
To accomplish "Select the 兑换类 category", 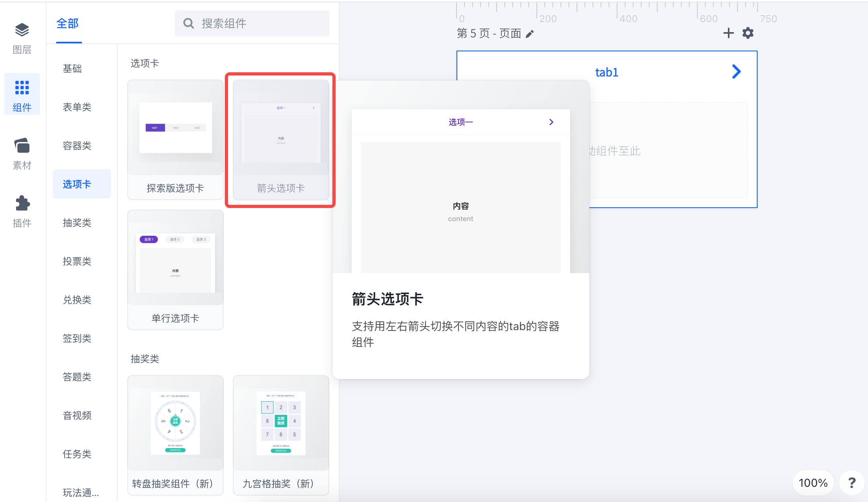I will coord(77,300).
